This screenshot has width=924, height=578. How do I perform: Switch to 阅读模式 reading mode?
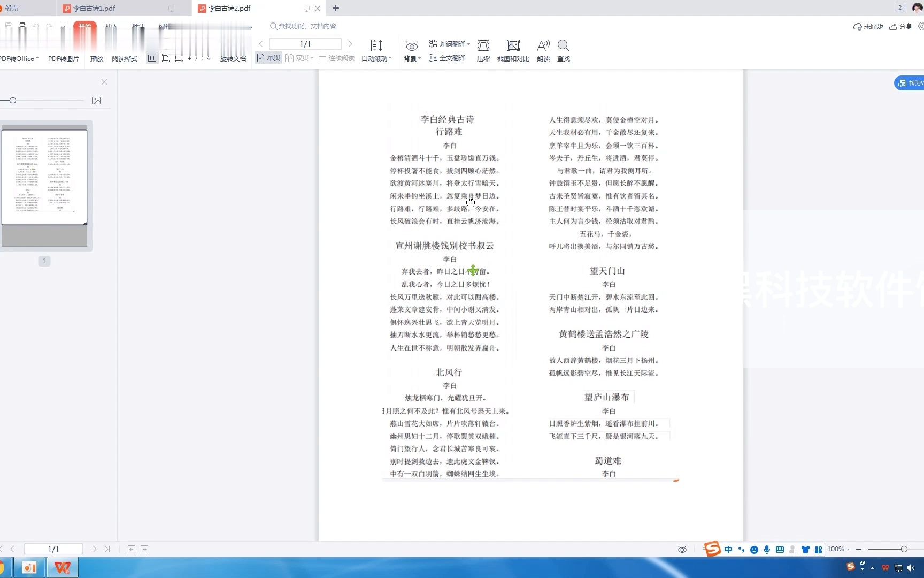pyautogui.click(x=124, y=59)
